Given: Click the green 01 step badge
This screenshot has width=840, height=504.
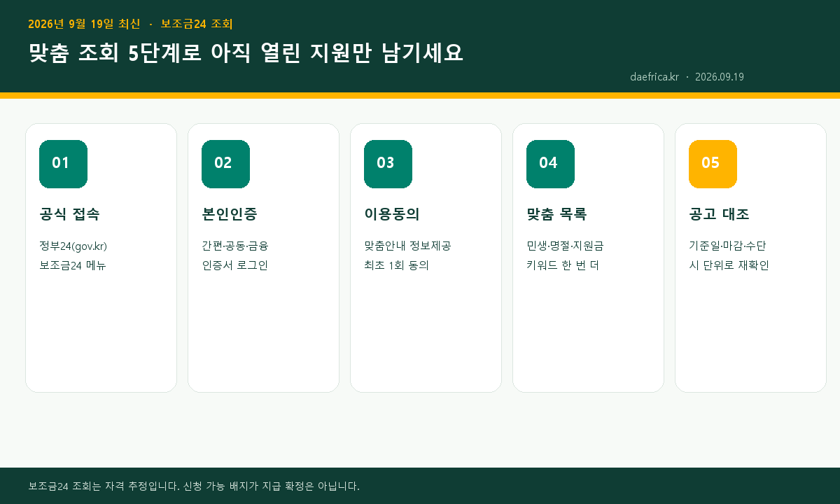Looking at the screenshot, I should click(x=63, y=164).
